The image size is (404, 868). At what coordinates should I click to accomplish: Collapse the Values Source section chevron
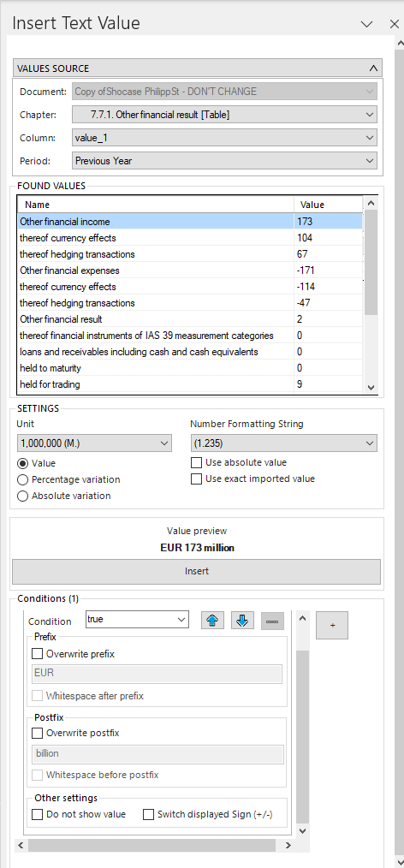point(373,68)
